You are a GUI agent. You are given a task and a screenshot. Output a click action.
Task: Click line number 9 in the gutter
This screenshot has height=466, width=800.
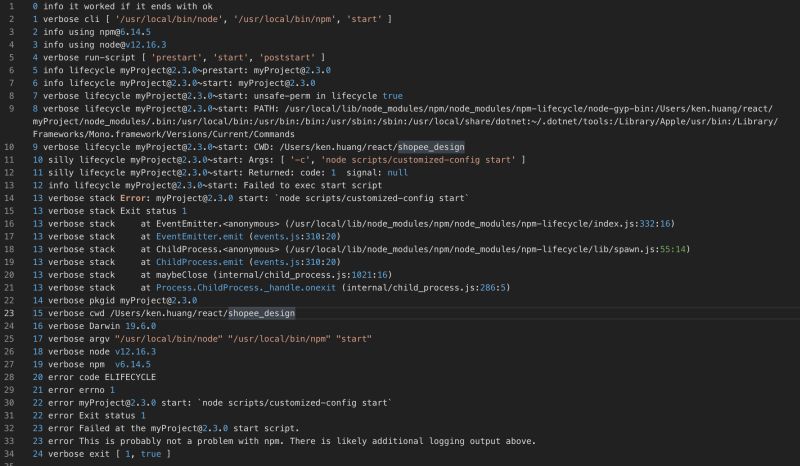tap(11, 109)
